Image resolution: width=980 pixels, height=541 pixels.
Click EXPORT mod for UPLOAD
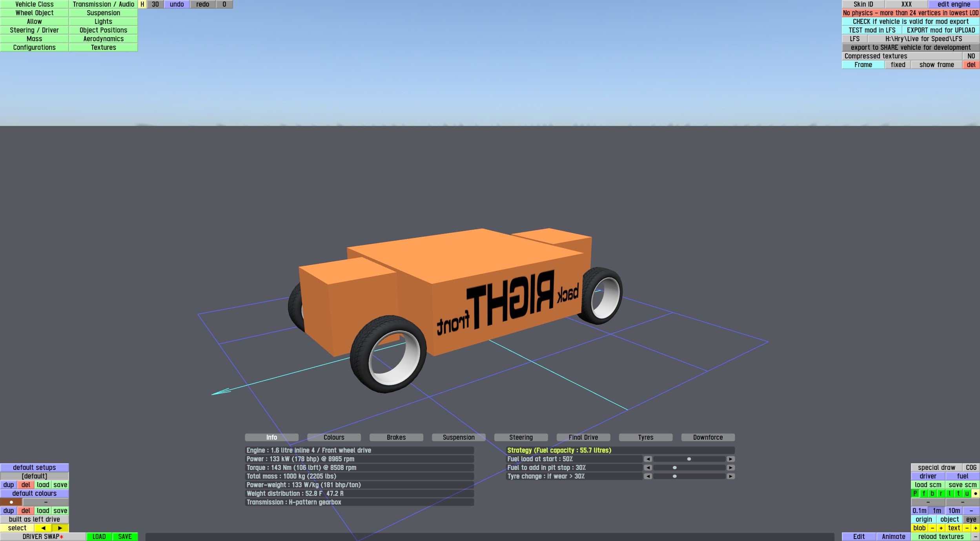pos(940,30)
